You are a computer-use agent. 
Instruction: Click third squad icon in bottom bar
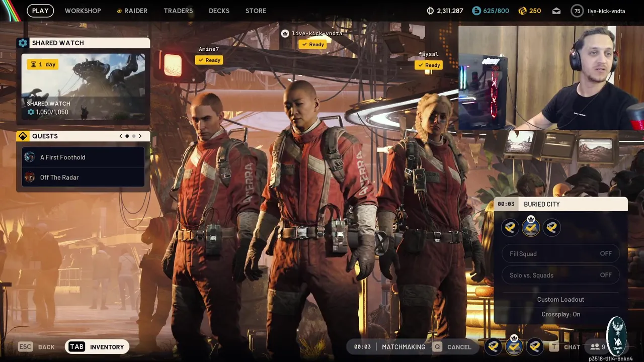click(x=535, y=346)
